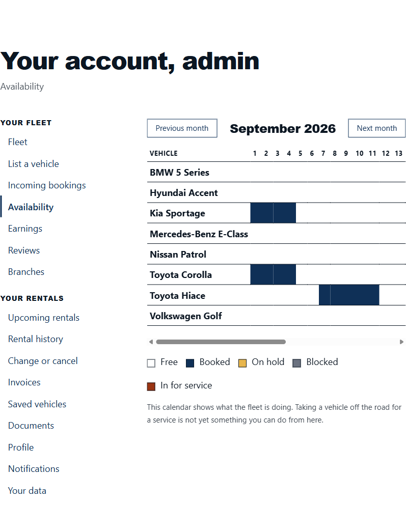The image size is (406, 532).
Task: Open Notifications settings
Action: click(x=34, y=469)
